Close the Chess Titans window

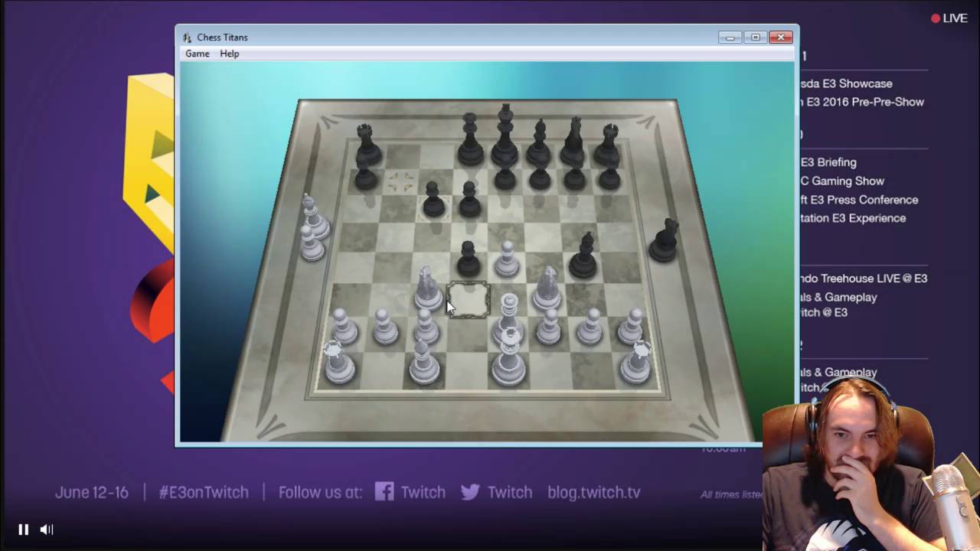[781, 37]
